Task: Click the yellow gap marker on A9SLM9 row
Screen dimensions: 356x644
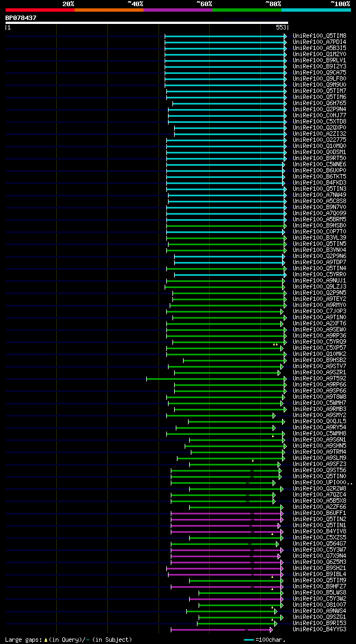Action: pos(253,460)
